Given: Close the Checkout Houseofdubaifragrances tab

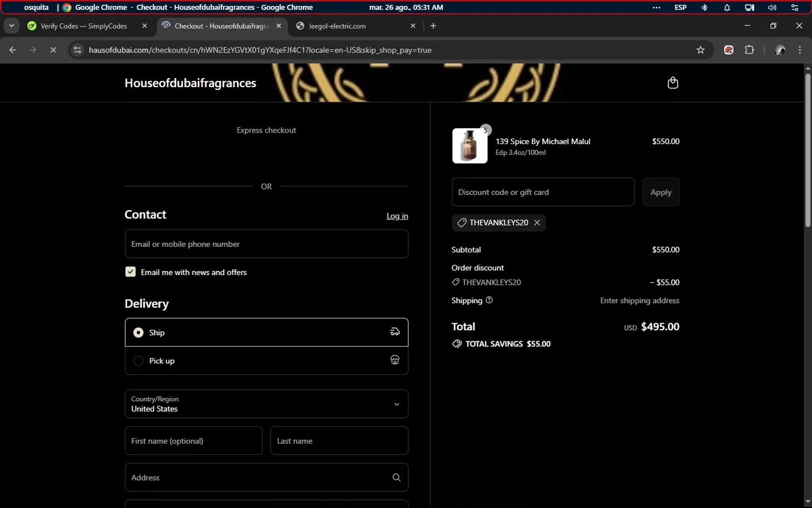Looking at the screenshot, I should click(279, 25).
